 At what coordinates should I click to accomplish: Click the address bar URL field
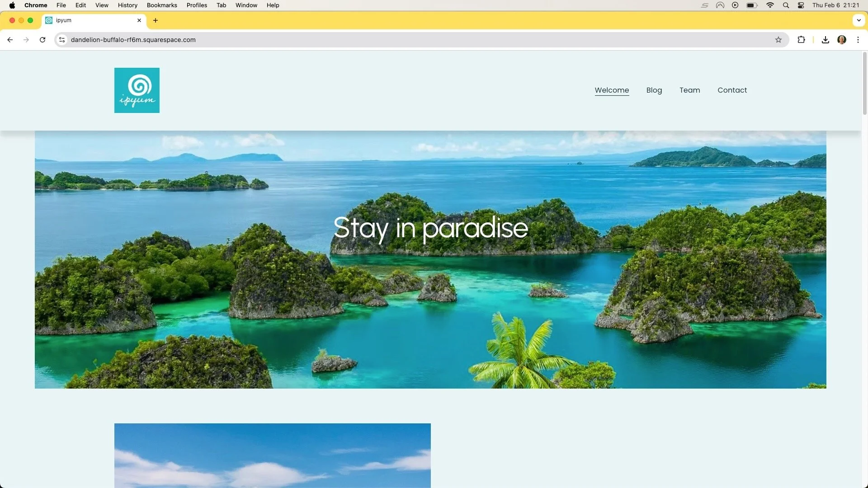[x=362, y=40]
